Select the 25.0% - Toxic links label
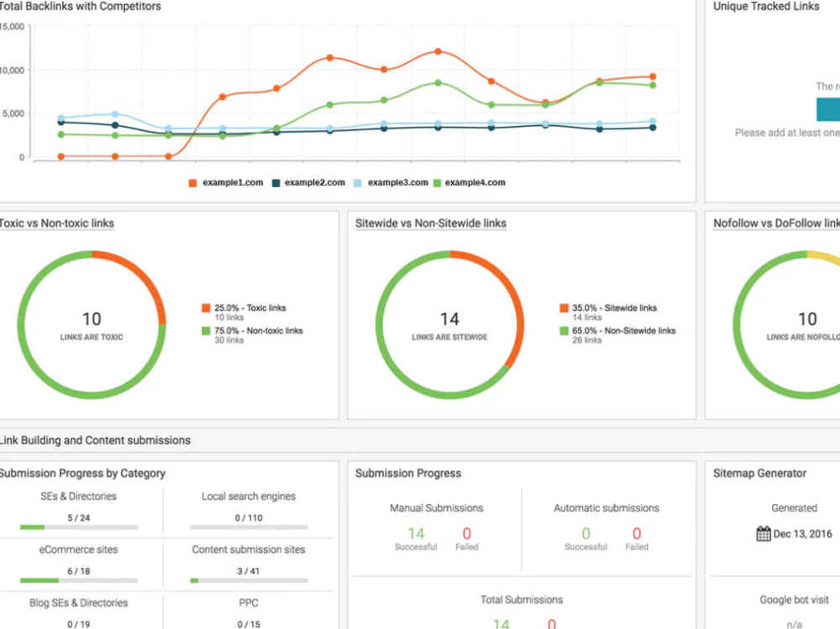The height and width of the screenshot is (629, 840). (250, 308)
